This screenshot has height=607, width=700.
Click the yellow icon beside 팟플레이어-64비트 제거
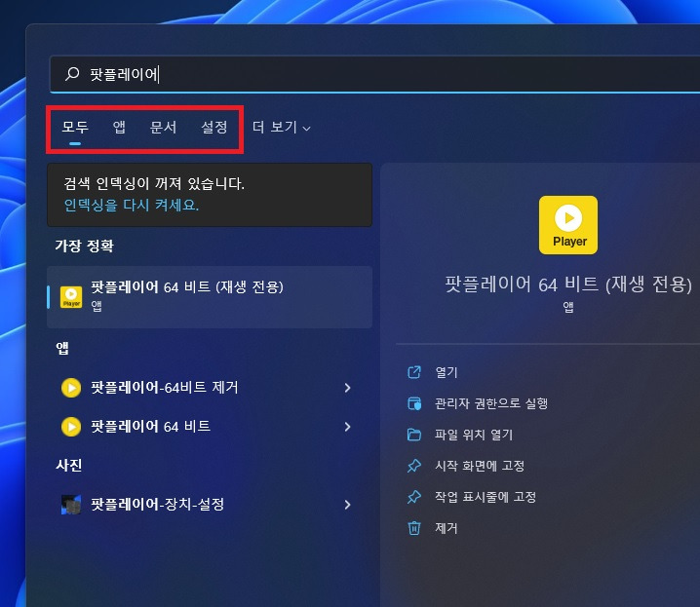coord(71,388)
